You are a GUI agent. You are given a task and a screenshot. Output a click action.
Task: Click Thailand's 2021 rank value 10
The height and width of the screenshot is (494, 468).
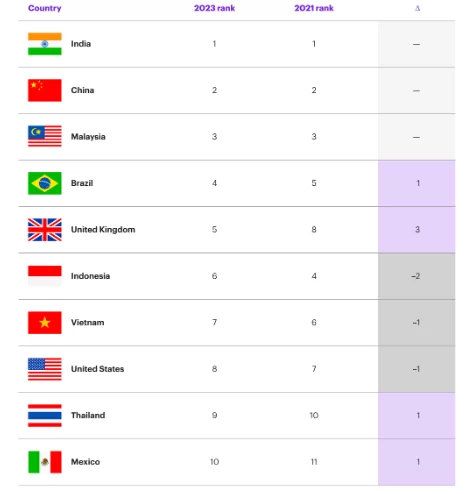pos(314,415)
